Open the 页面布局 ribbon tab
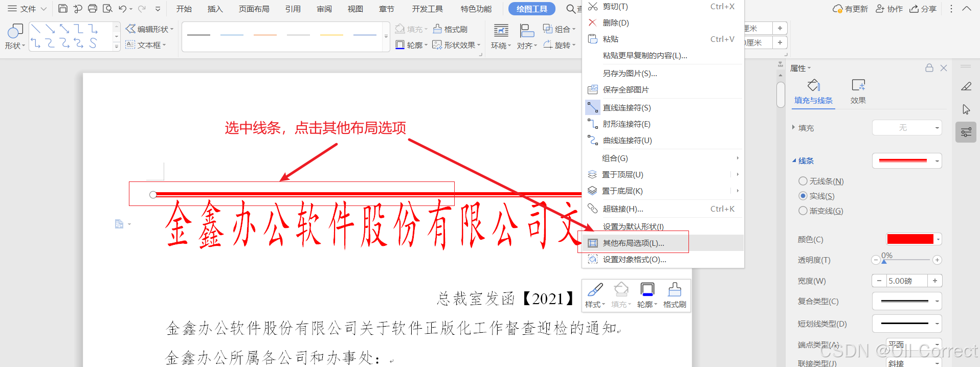Viewport: 980px width, 367px height. pos(254,9)
